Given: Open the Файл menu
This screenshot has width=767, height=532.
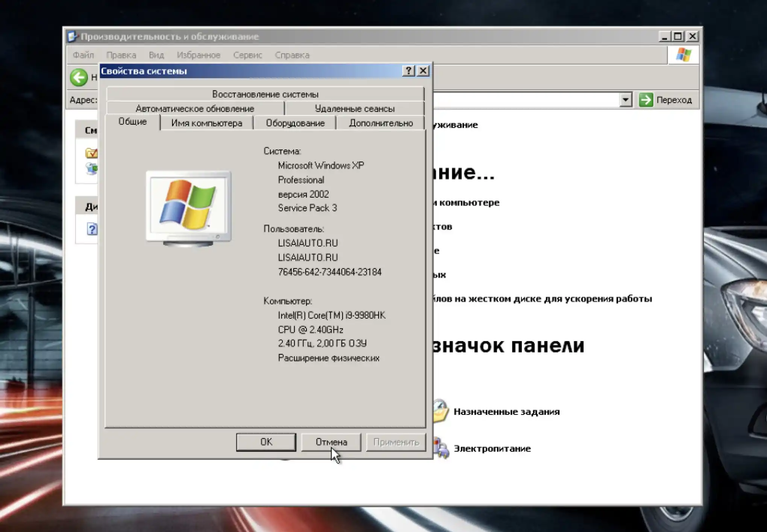Looking at the screenshot, I should pyautogui.click(x=83, y=55).
